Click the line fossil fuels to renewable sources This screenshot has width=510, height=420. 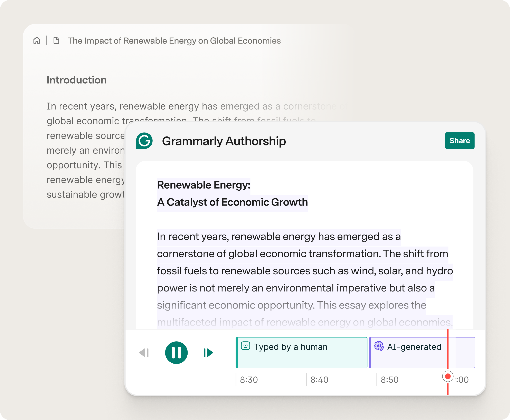(305, 271)
